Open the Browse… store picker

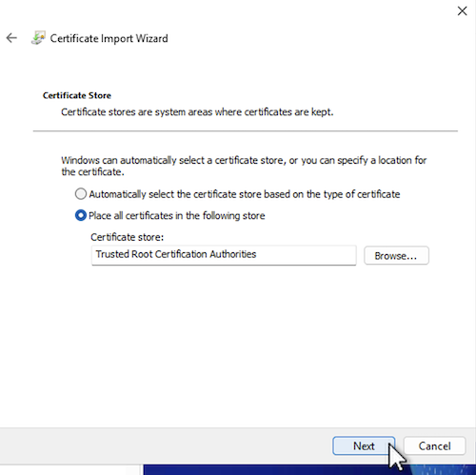coord(396,255)
